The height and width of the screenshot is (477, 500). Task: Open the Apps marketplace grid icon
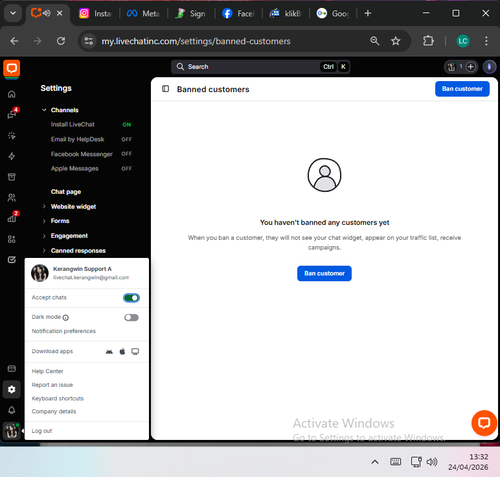pyautogui.click(x=12, y=239)
